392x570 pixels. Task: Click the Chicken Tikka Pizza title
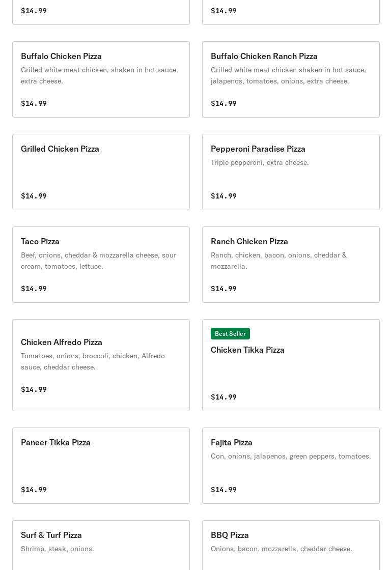[247, 350]
